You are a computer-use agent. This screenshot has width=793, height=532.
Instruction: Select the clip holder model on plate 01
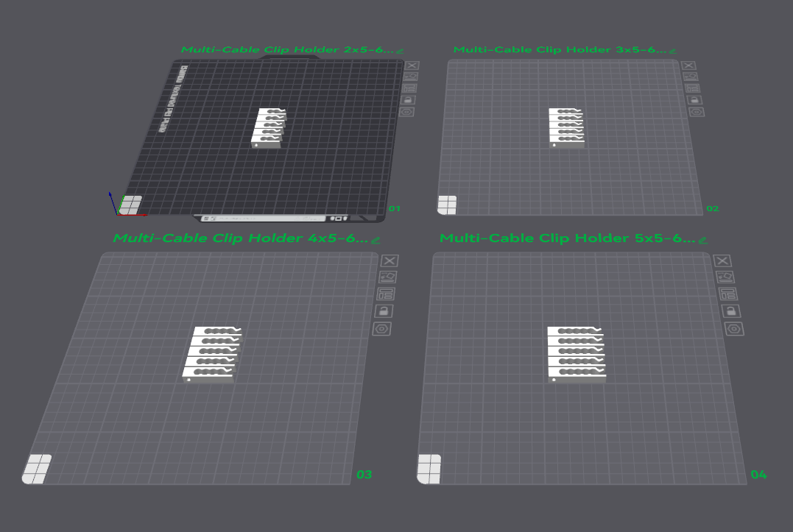click(268, 128)
